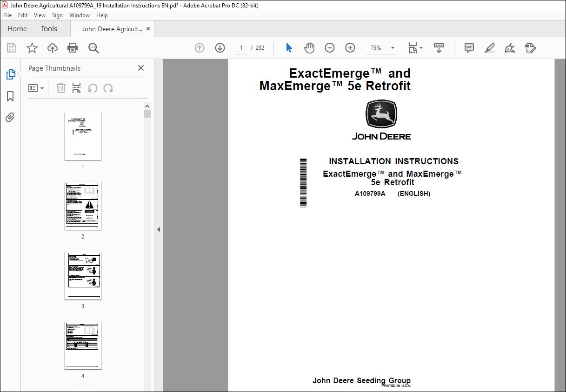This screenshot has width=566, height=392.
Task: Bookmark file with the star icon
Action: point(32,48)
